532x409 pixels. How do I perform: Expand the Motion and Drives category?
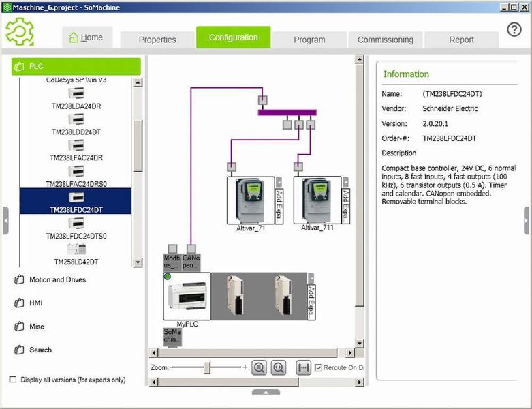pos(57,279)
